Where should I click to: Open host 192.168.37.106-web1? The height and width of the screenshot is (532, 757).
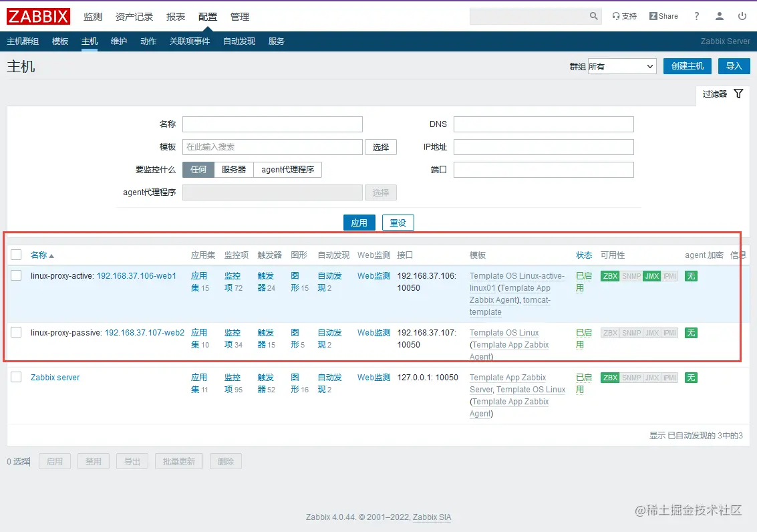tap(136, 276)
